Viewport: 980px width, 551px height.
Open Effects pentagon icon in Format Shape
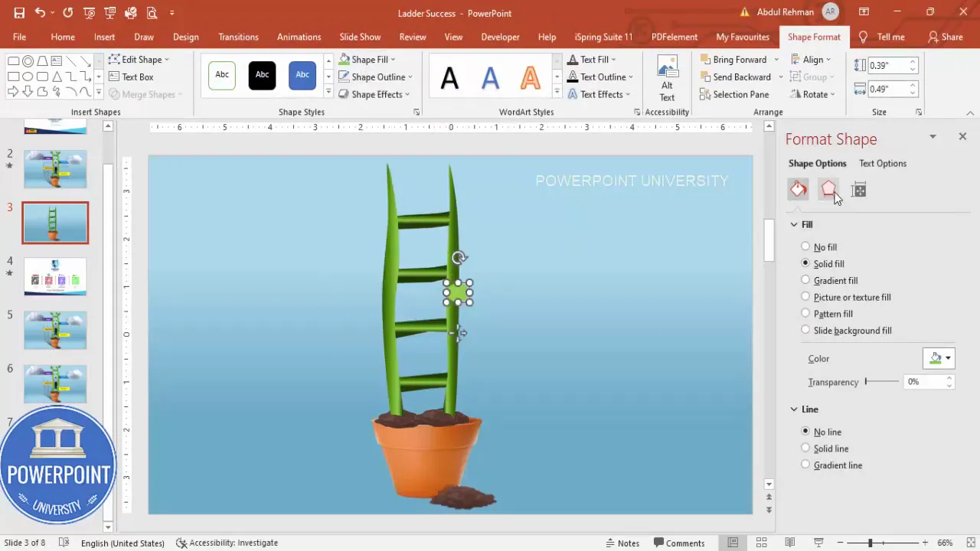(828, 190)
